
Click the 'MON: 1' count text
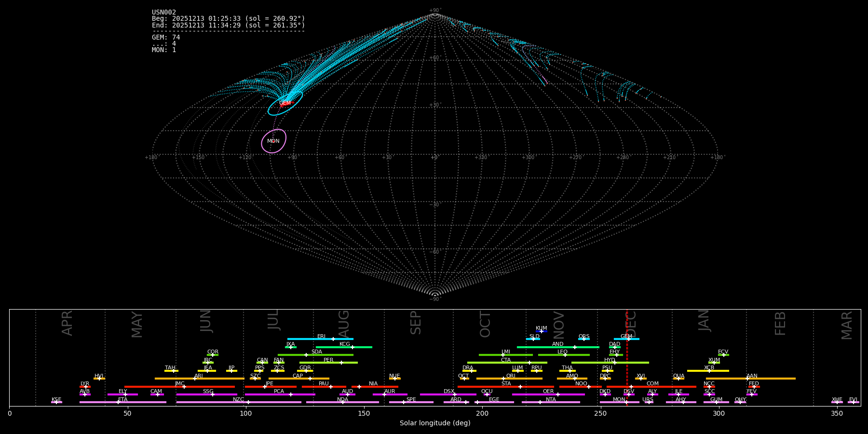click(x=164, y=50)
